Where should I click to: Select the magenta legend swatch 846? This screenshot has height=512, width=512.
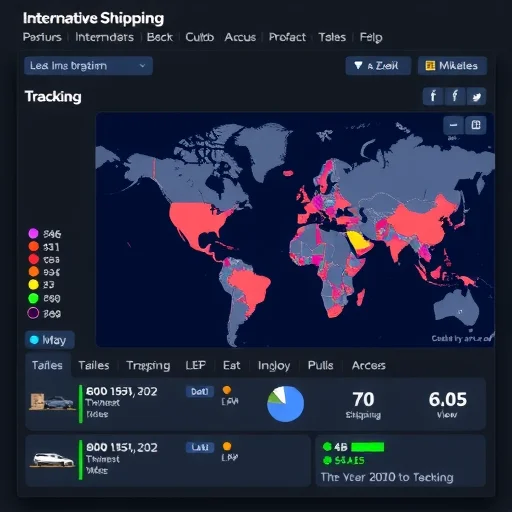[x=33, y=234]
